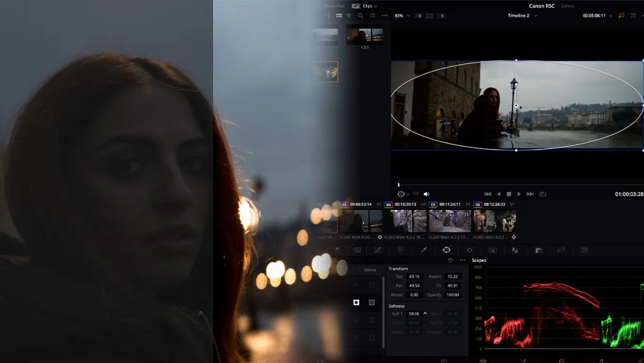Mute viewer audio with speaker icon

pyautogui.click(x=427, y=194)
